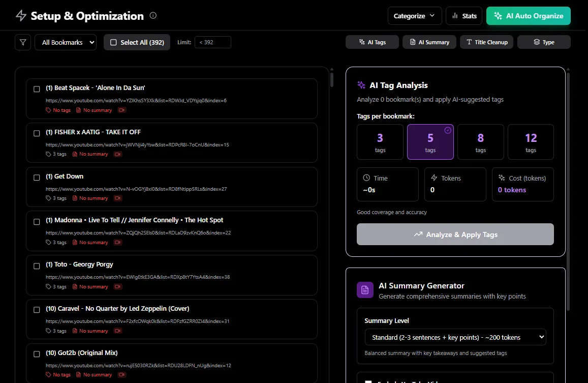Click Analyze & Apply Tags button
The width and height of the screenshot is (588, 383).
455,234
